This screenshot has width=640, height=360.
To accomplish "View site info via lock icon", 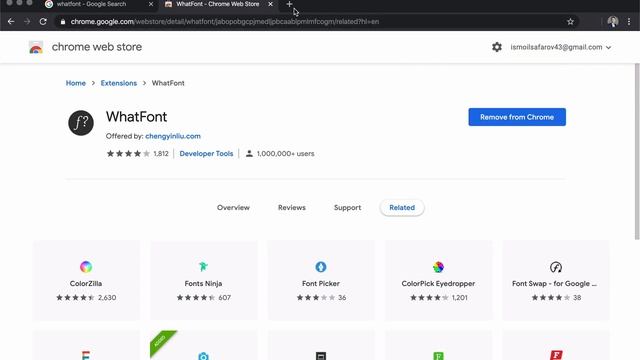I will [x=63, y=22].
